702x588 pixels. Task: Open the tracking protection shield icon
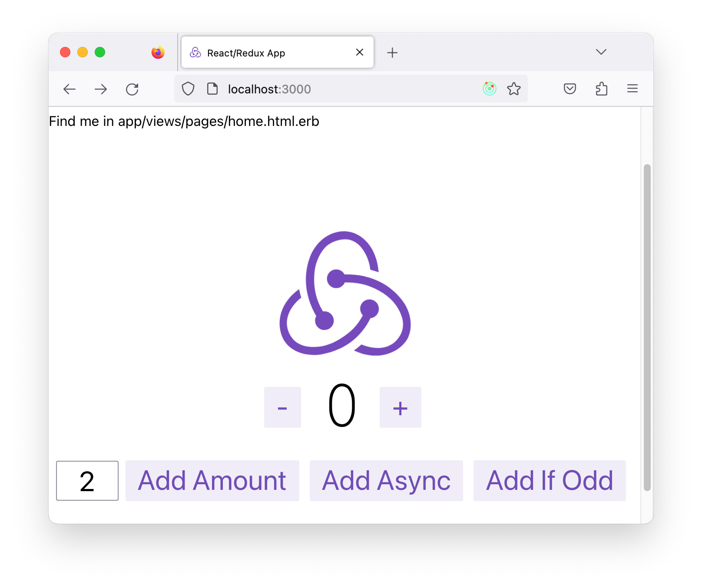(x=188, y=89)
